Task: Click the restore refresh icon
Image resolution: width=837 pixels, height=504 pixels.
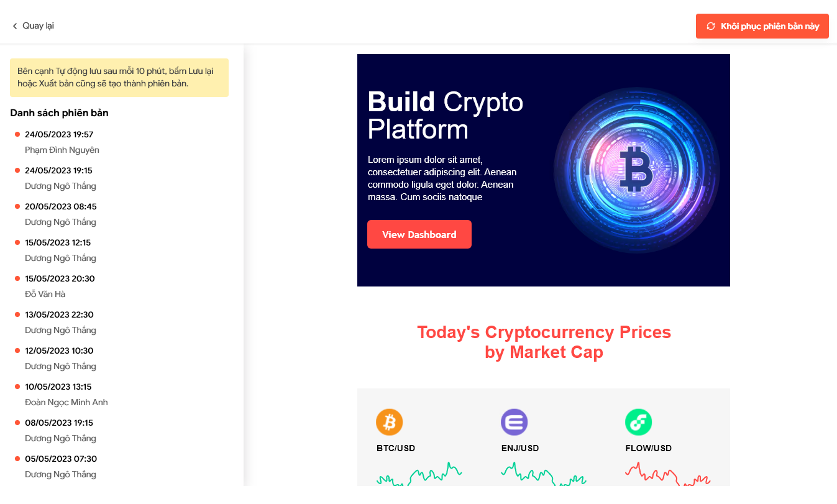Action: click(x=711, y=26)
